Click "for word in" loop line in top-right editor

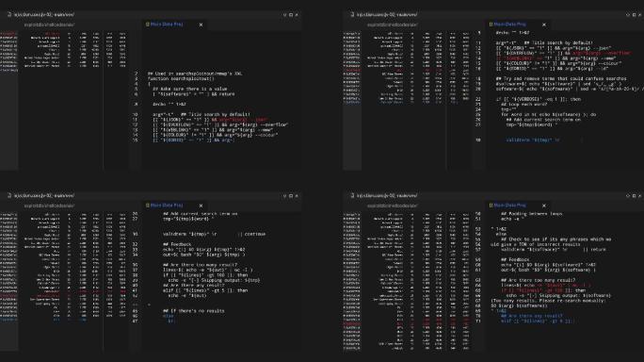pos(548,114)
